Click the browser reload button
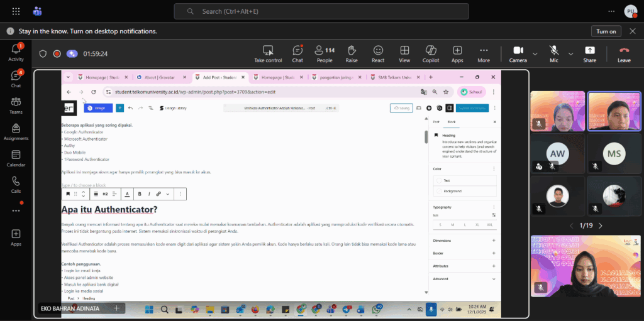This screenshot has width=644, height=321. click(x=94, y=92)
